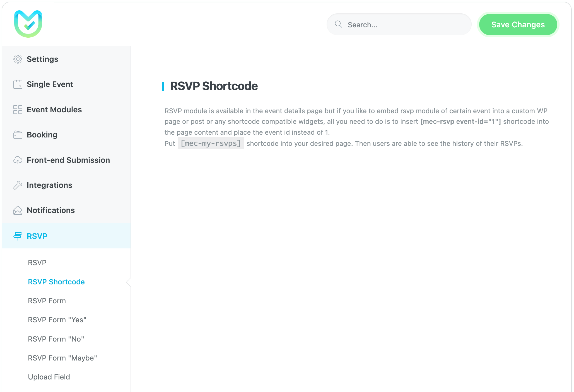Image resolution: width=574 pixels, height=392 pixels.
Task: Open the Event Modules menu section
Action: pos(54,110)
